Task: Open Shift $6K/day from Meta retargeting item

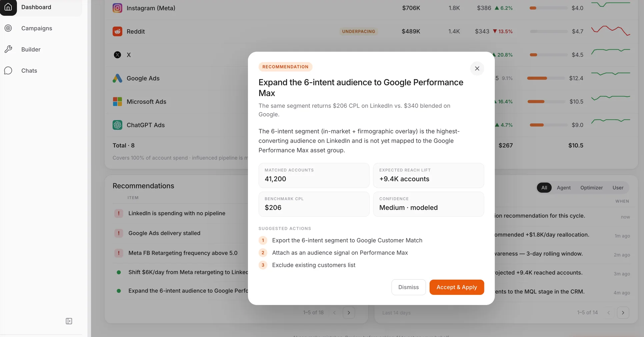Action: (x=188, y=272)
